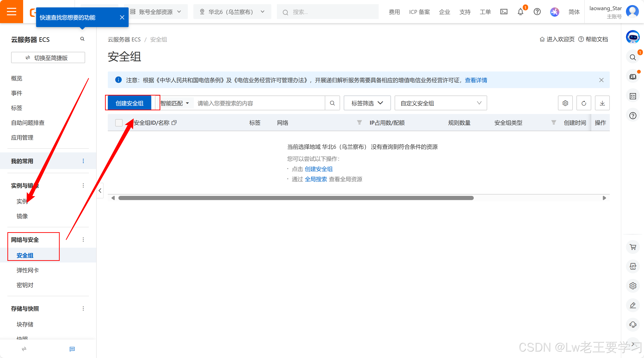Click the 全局搜索 link
644x358 pixels.
(316, 179)
